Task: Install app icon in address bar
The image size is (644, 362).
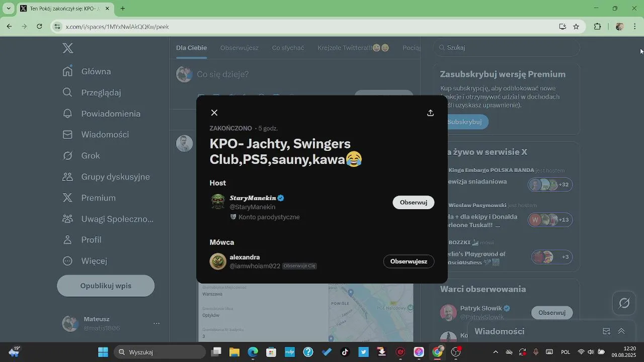Action: pyautogui.click(x=562, y=27)
